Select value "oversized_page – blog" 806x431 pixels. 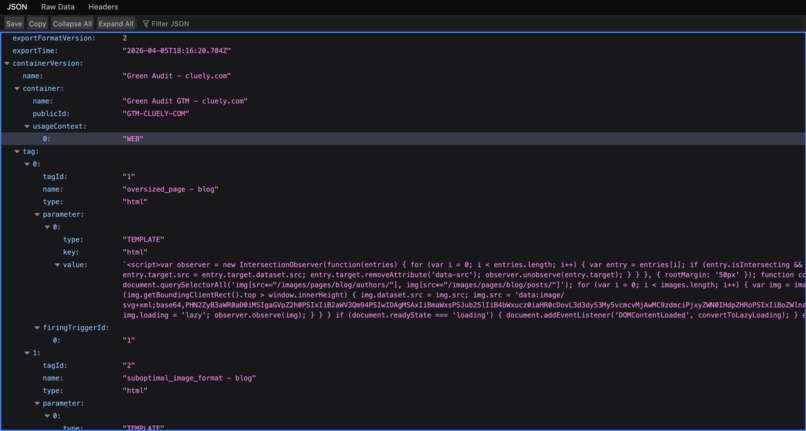coord(171,189)
